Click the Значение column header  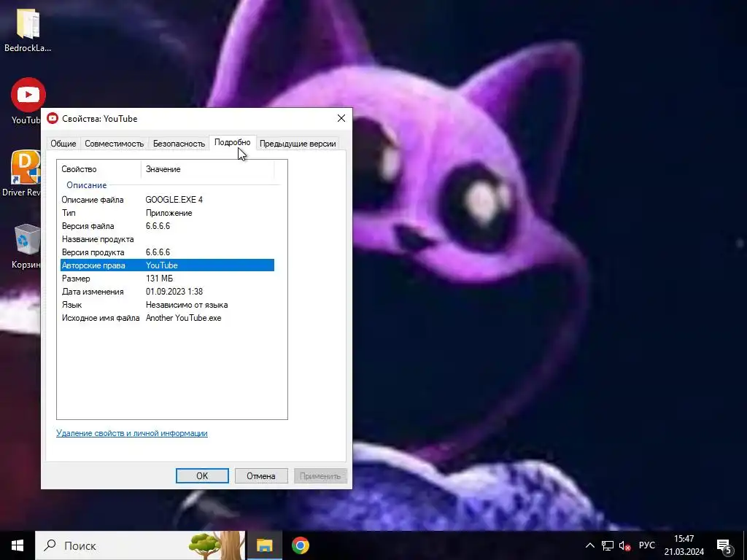[x=208, y=169]
